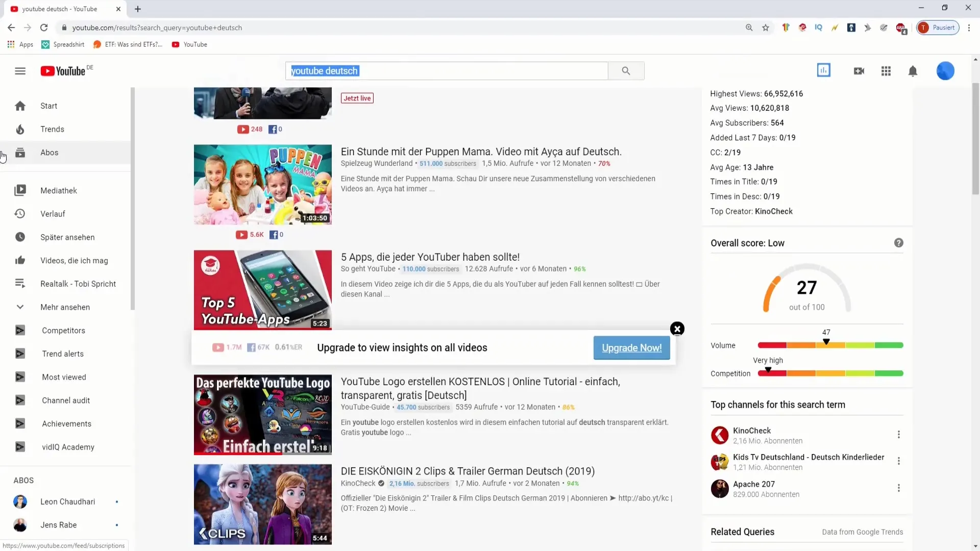Go to Start in sidebar
The width and height of the screenshot is (980, 551).
65,106
